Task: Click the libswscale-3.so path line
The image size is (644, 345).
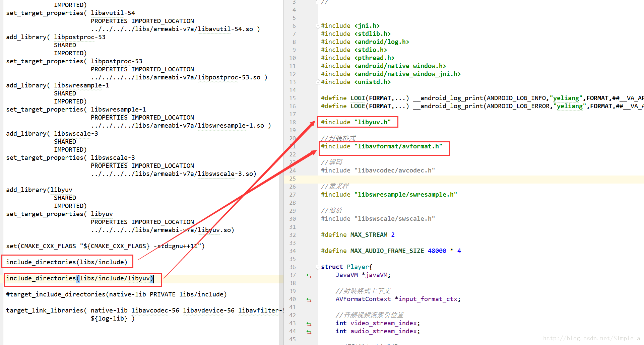Action: point(174,174)
